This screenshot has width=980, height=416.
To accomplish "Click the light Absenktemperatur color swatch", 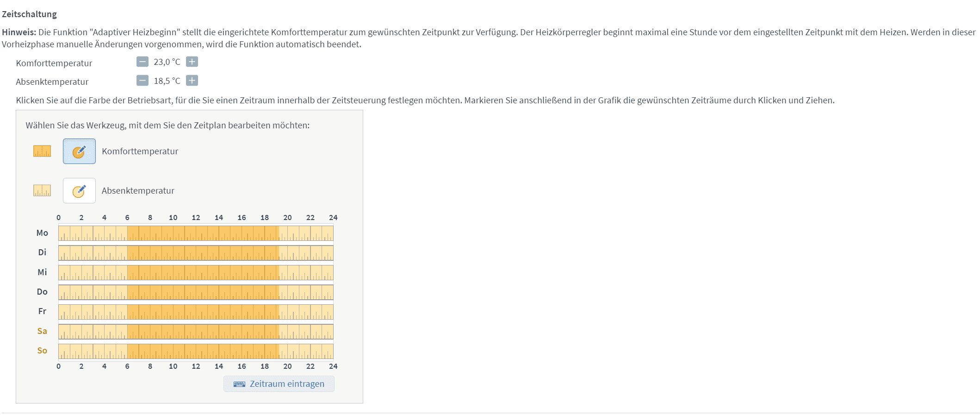I will point(42,190).
